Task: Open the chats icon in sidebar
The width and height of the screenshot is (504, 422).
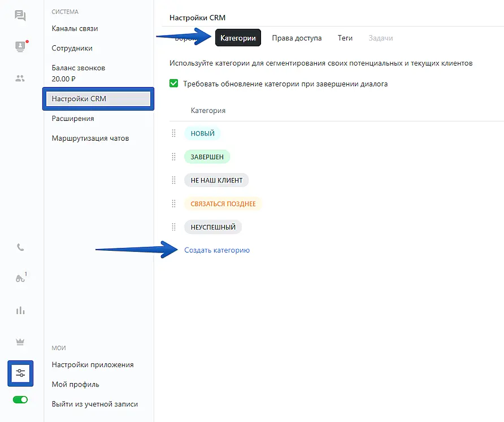Action: click(20, 15)
